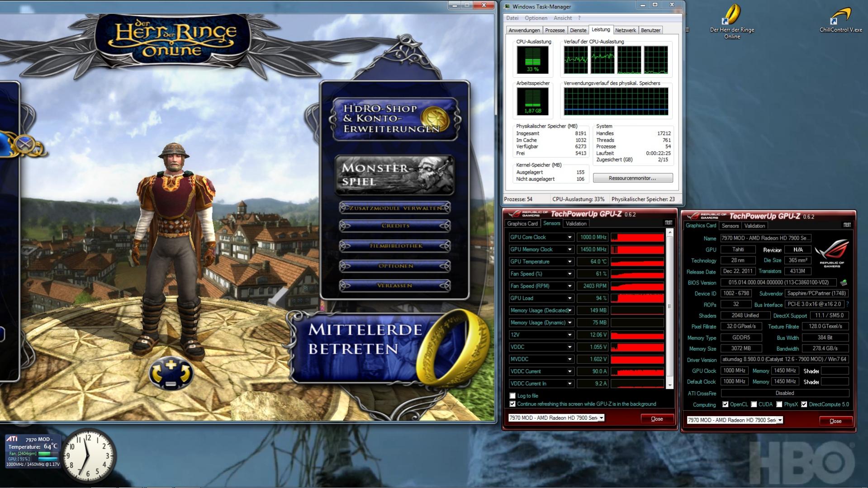
Task: Switch to the Benutzer tab
Action: (x=650, y=30)
